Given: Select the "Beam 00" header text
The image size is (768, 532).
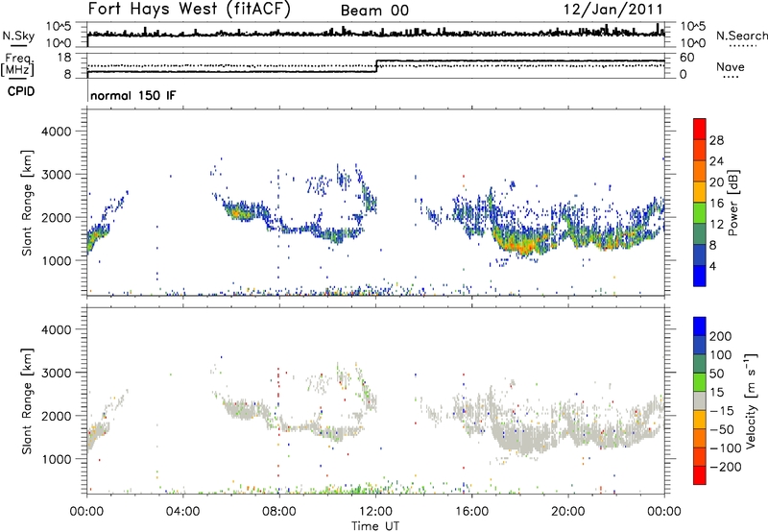Looking at the screenshot, I should tap(374, 11).
